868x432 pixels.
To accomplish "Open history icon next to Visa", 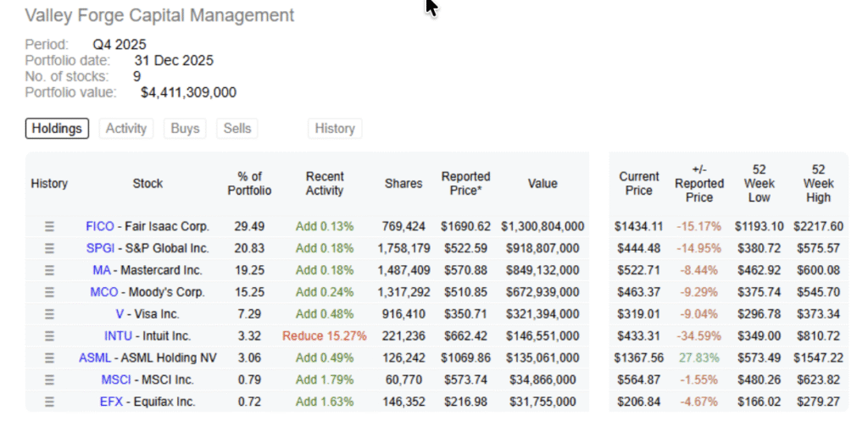I will [49, 314].
